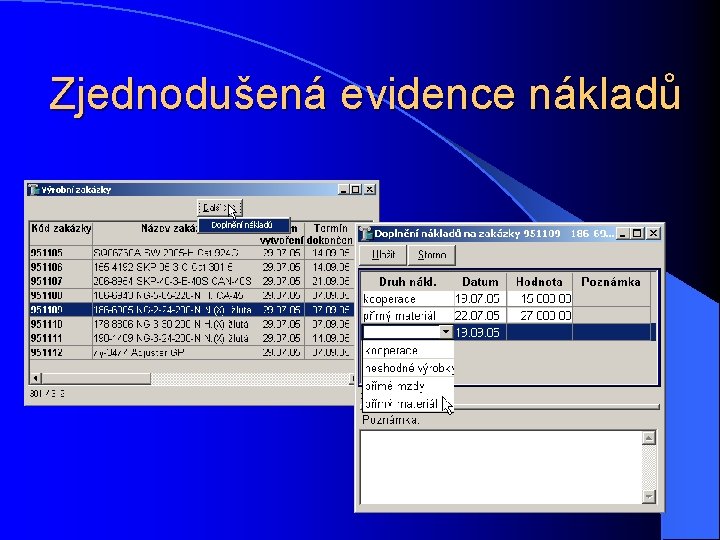Viewport: 720px width, 540px height.
Task: Select order row 951110
Action: pos(191,324)
